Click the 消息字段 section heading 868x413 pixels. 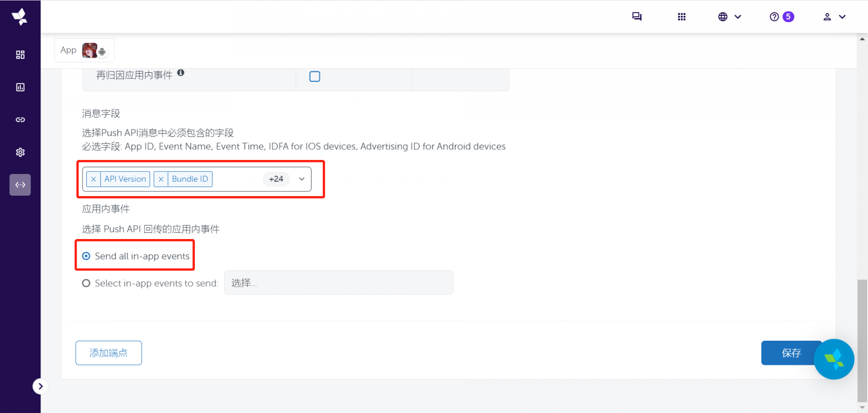click(x=101, y=114)
